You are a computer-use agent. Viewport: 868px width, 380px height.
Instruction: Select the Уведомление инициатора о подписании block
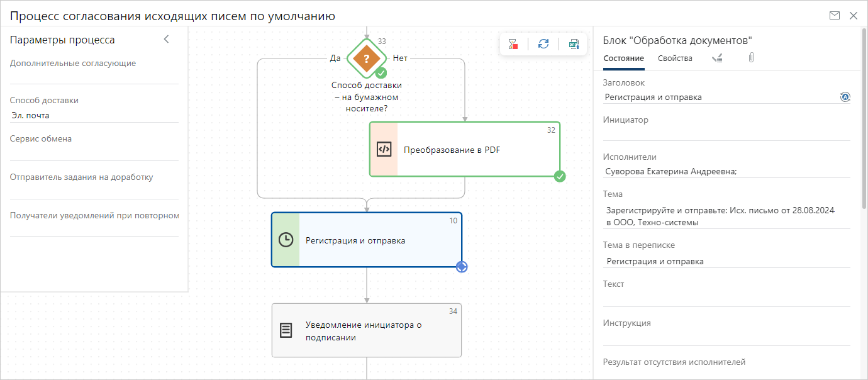pos(366,330)
